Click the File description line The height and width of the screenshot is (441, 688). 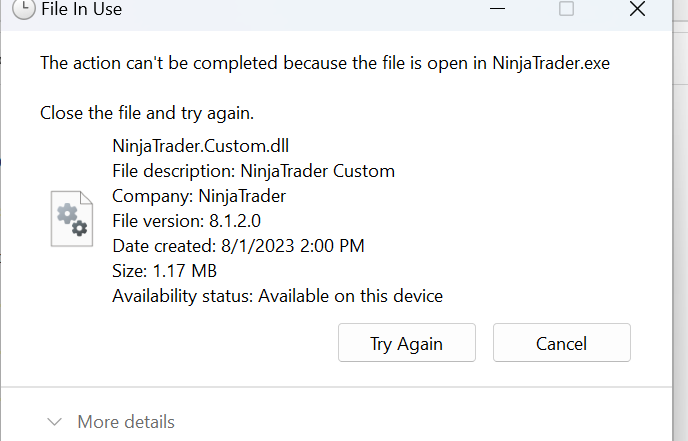tap(253, 171)
